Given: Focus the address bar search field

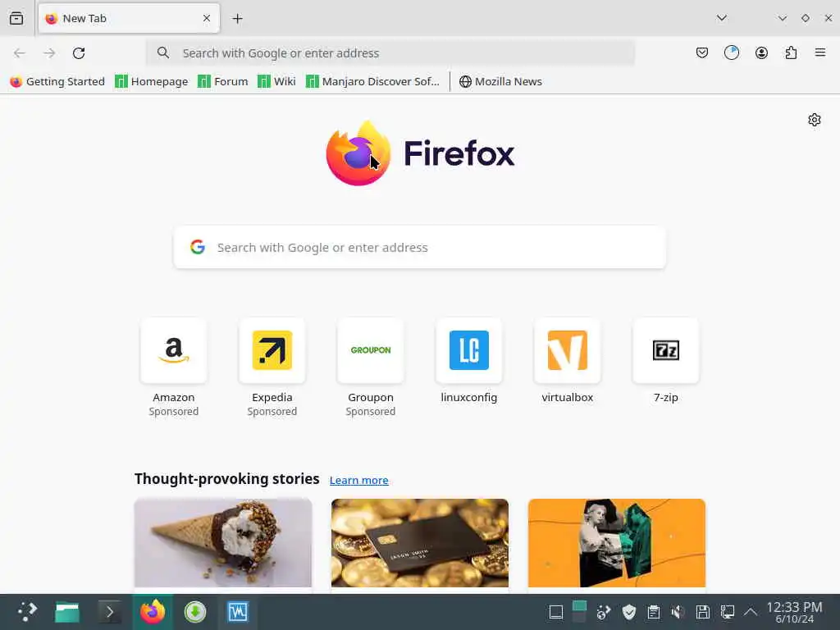Looking at the screenshot, I should (391, 53).
